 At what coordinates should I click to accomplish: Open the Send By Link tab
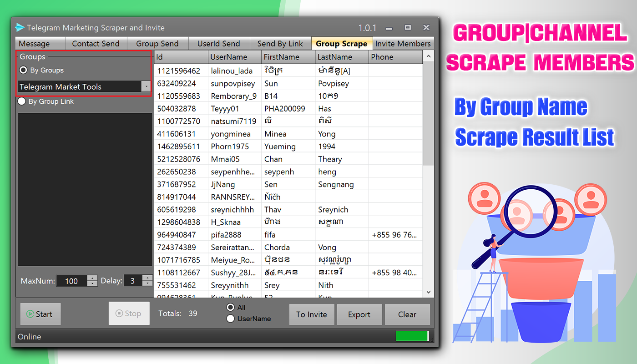[x=280, y=43]
